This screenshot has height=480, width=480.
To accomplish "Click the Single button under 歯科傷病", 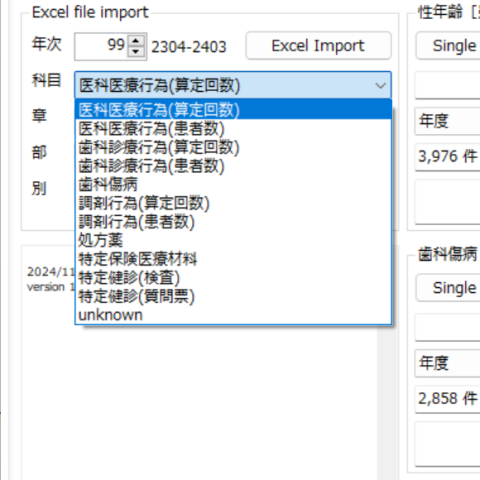I will pos(448,288).
